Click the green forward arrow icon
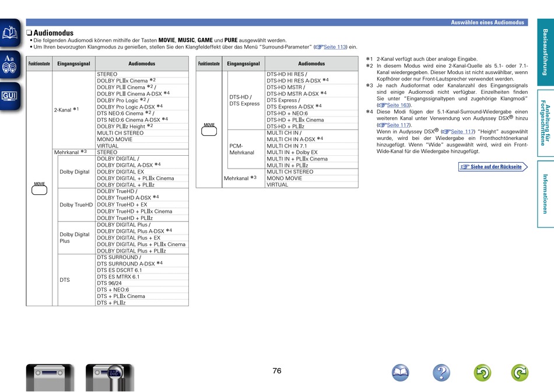The height and width of the screenshot is (392, 554). click(520, 373)
